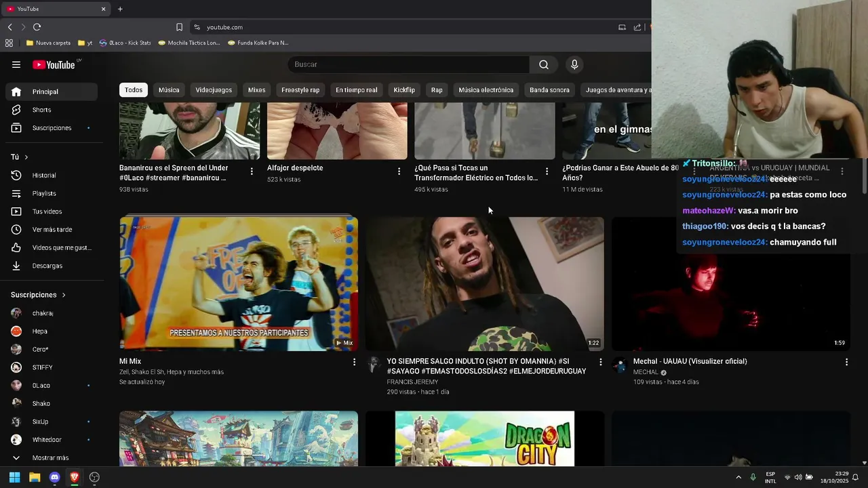Select the En tiempo real chip

[357, 90]
